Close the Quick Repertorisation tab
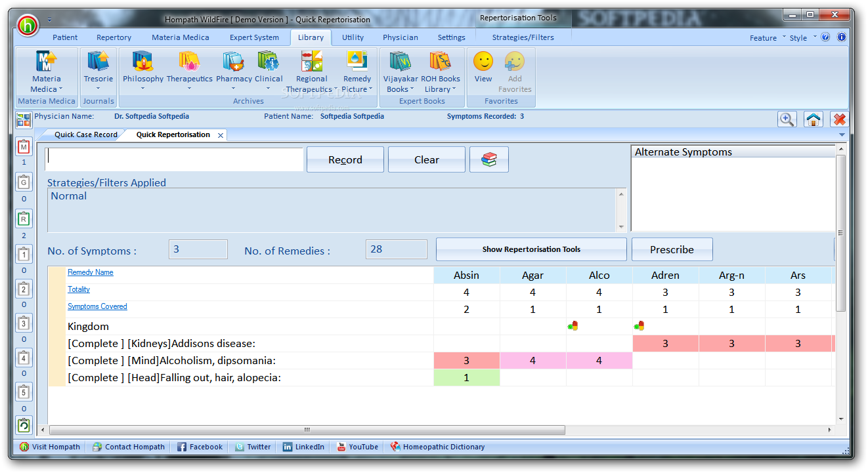 point(221,135)
